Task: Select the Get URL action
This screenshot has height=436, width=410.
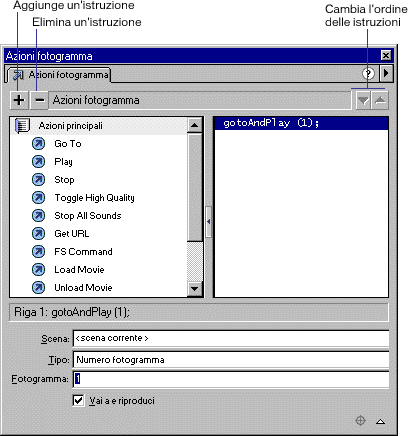Action: tap(71, 233)
